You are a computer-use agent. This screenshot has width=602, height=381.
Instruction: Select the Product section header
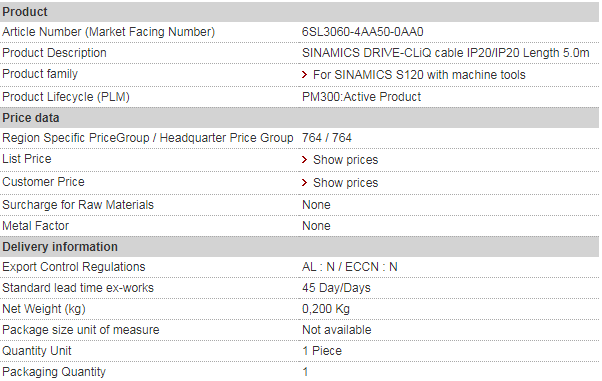(299, 12)
